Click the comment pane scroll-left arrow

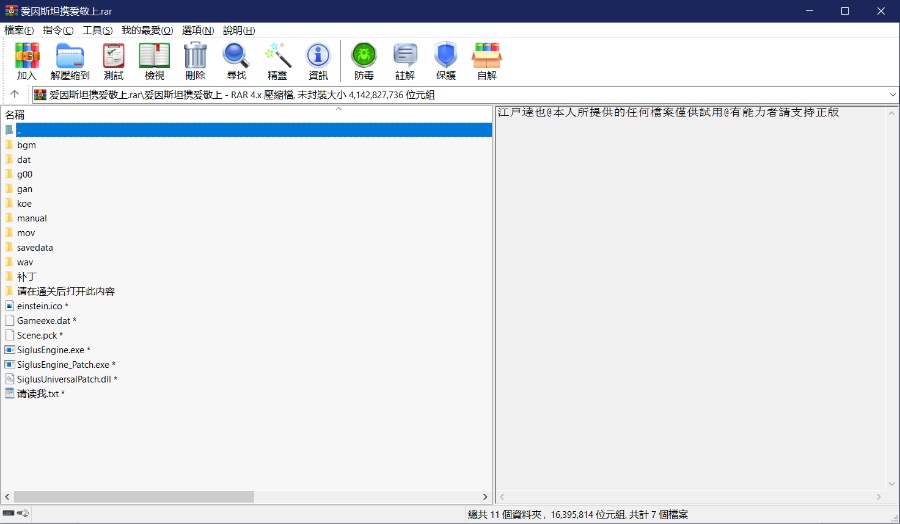coord(502,496)
